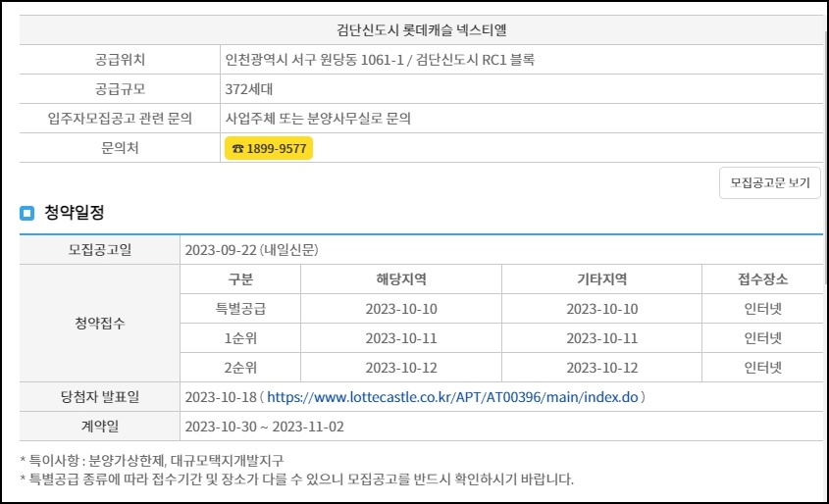Select the announcement date 2023-10-18
The image size is (829, 504).
221,397
